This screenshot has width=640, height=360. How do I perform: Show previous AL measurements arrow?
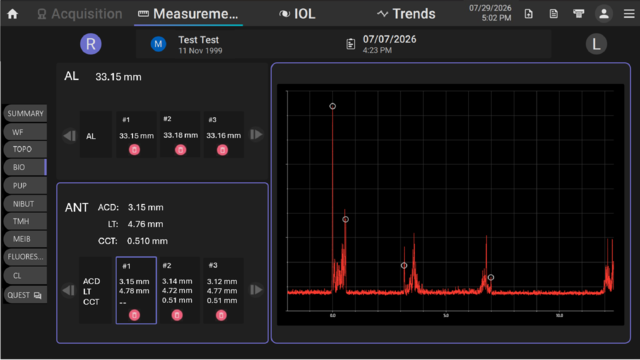click(69, 135)
